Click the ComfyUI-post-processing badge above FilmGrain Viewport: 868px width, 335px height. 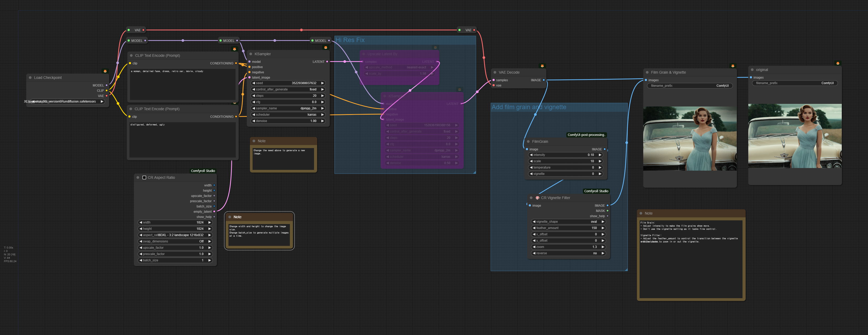586,135
